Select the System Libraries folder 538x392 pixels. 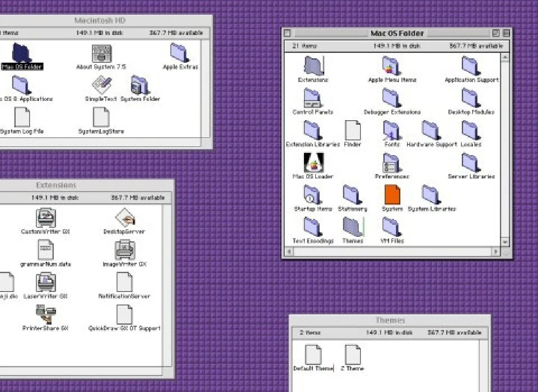431,195
